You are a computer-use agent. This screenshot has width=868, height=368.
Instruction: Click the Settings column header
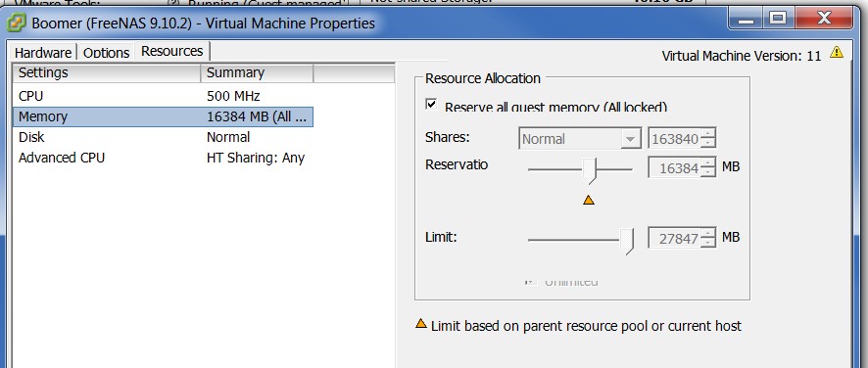pyautogui.click(x=106, y=73)
